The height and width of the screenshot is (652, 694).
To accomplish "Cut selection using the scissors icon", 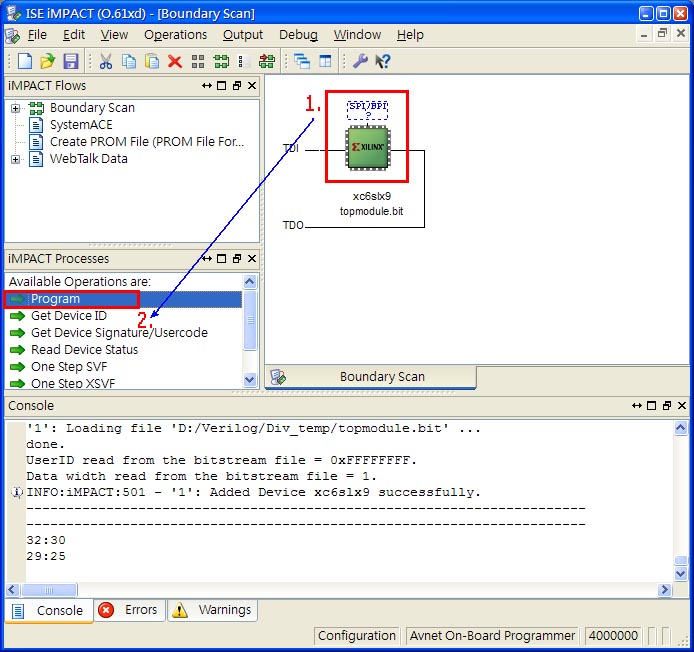I will 105,61.
